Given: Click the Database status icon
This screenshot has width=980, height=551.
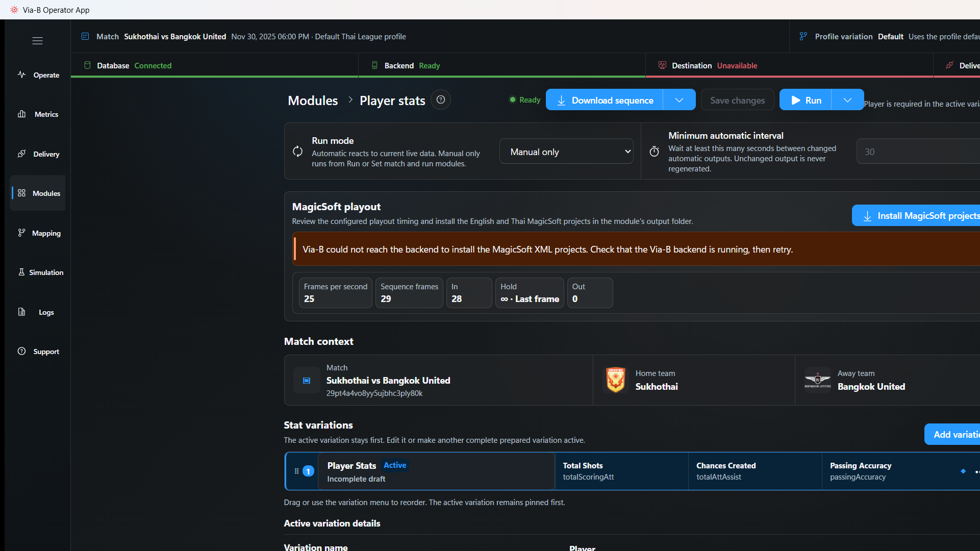Looking at the screenshot, I should pos(87,65).
